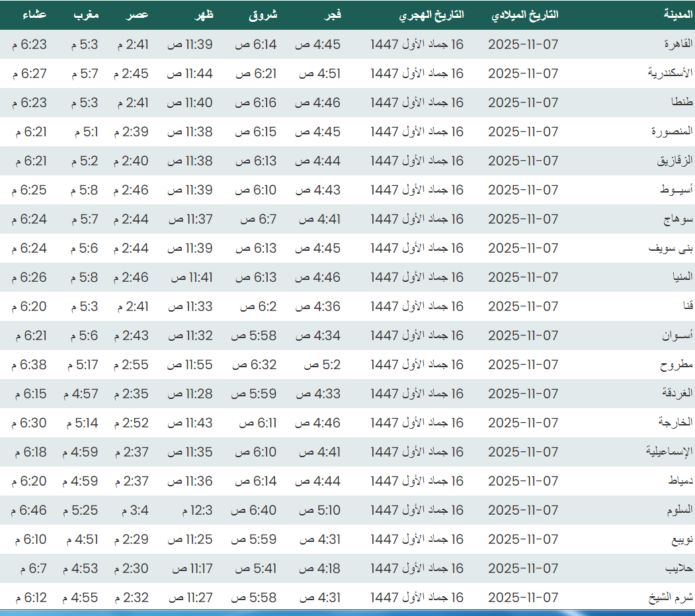Click the Gregorian date in the الغردقة row
This screenshot has height=616, width=695.
pos(523,394)
